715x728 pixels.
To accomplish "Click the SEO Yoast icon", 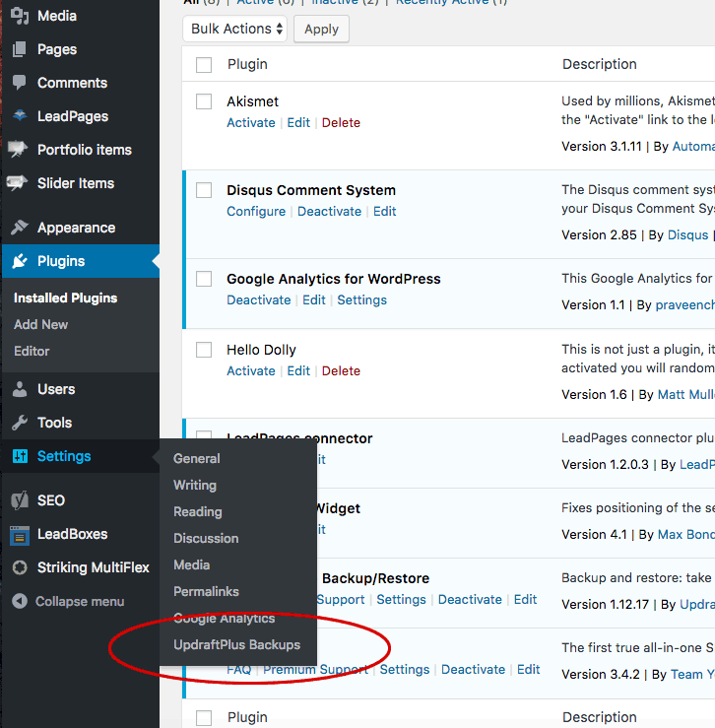I will pos(20,500).
